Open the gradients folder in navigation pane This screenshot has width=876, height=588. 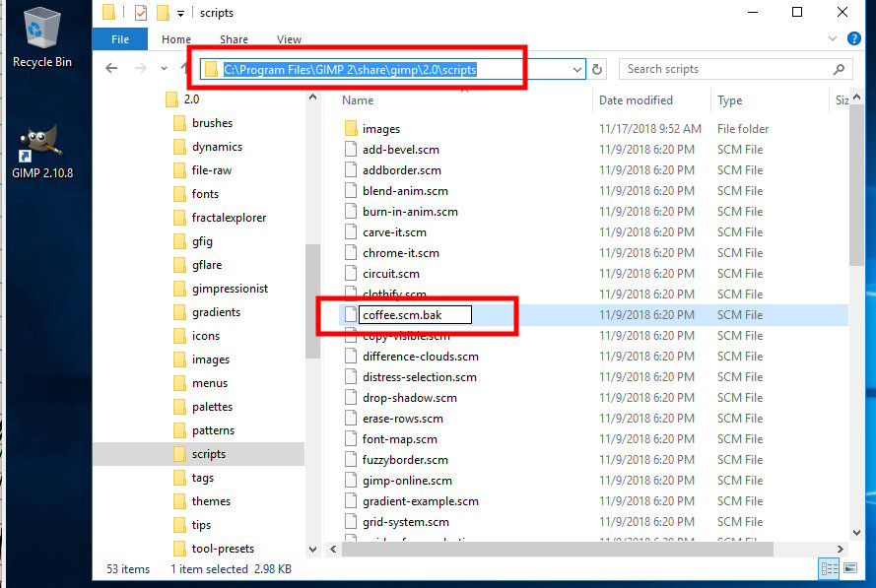click(x=207, y=312)
